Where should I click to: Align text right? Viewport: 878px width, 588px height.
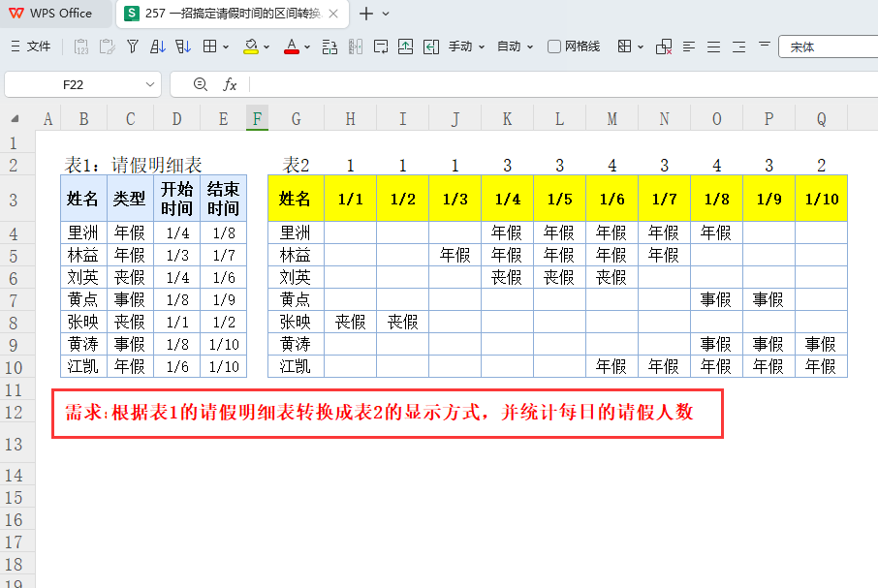coord(738,46)
